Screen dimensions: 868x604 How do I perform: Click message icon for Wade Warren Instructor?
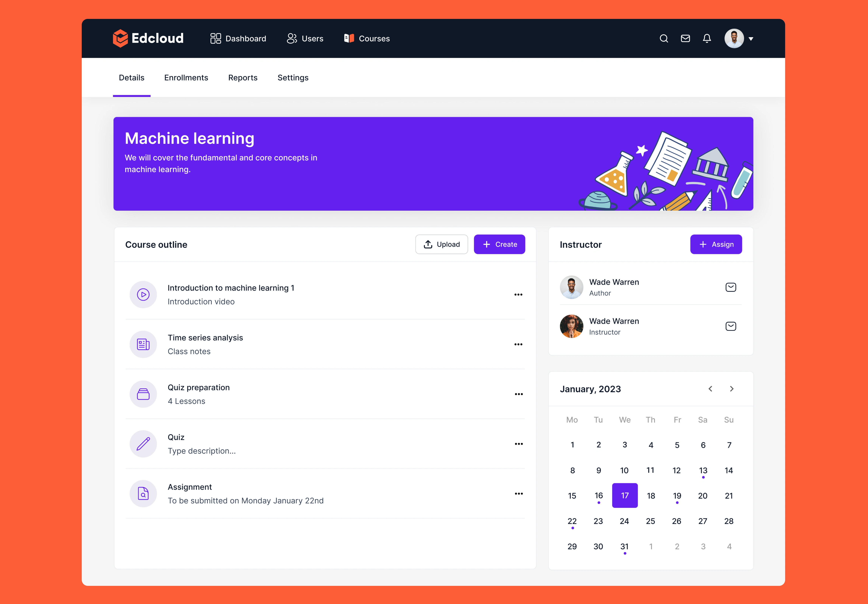(730, 326)
